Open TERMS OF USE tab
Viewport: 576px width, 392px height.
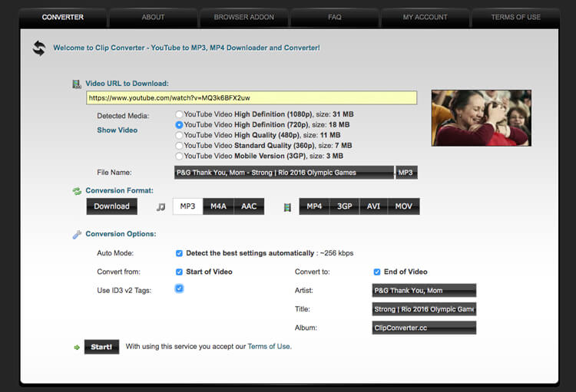(x=516, y=17)
